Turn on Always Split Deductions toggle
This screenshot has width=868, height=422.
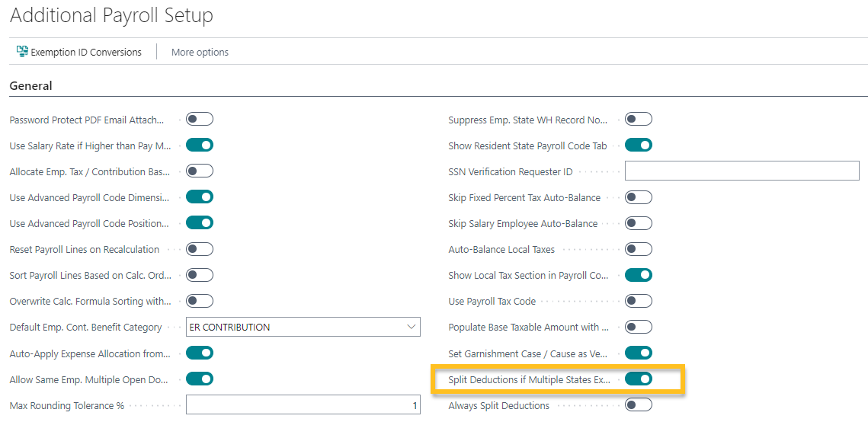point(639,405)
